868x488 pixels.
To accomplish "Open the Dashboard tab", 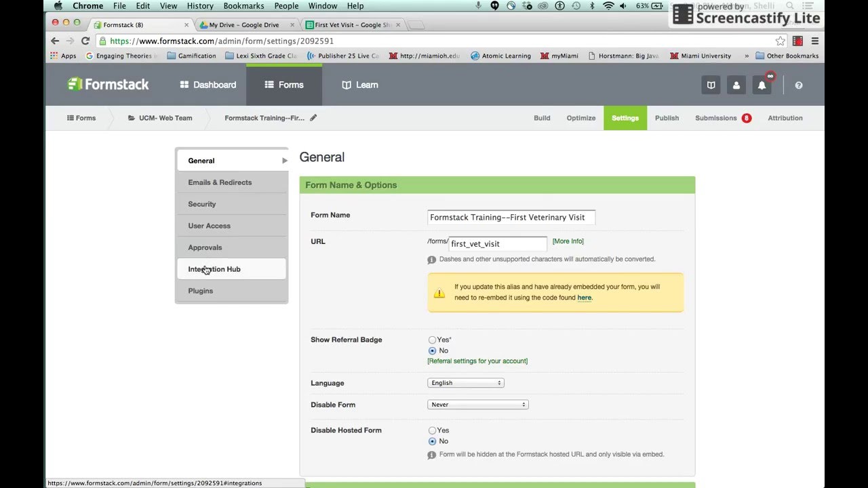I will click(x=208, y=85).
